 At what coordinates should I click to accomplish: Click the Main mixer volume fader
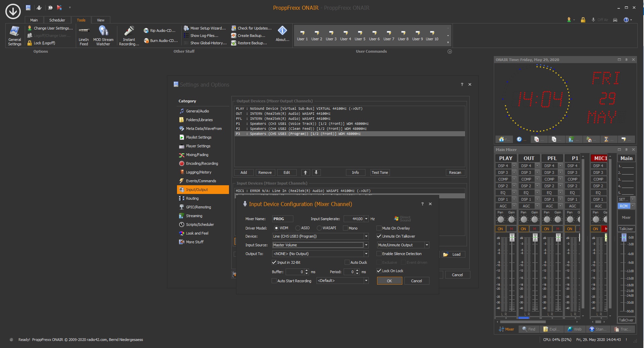click(624, 238)
